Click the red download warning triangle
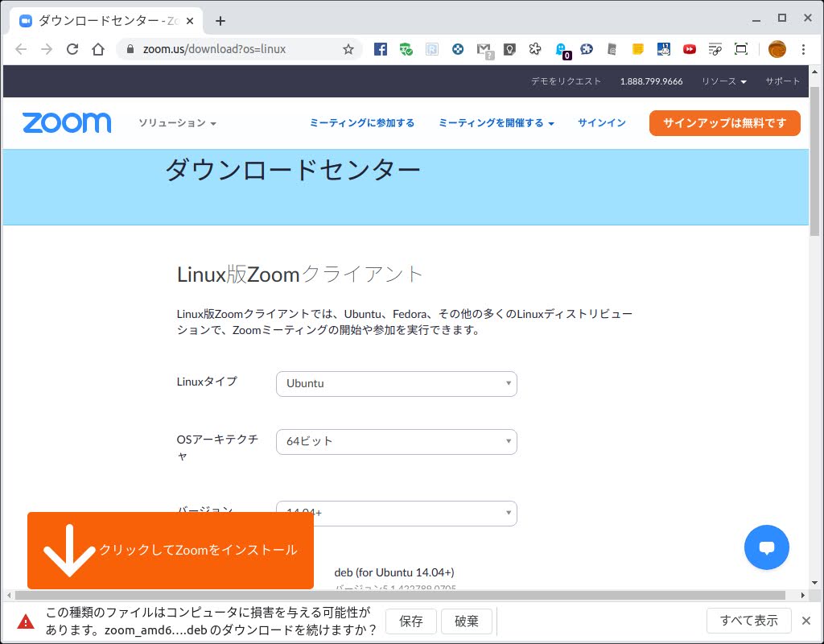Screen dimensions: 824x644 click(x=25, y=621)
